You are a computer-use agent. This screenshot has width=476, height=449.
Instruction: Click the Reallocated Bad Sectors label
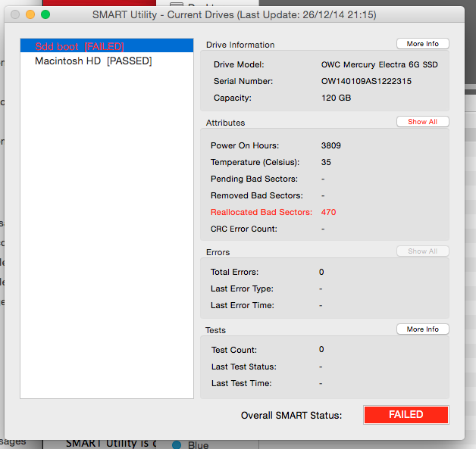261,212
